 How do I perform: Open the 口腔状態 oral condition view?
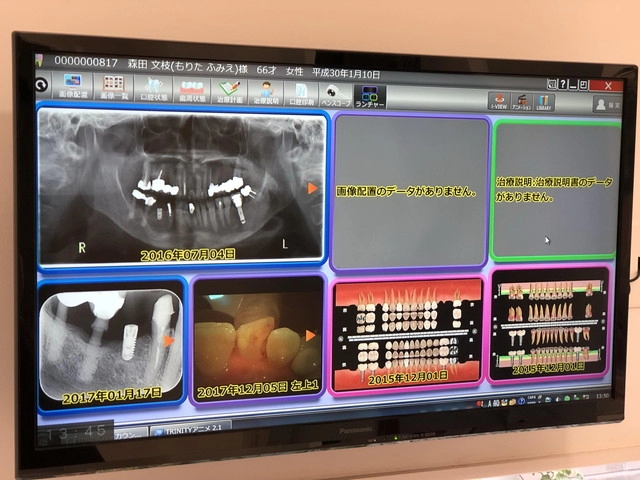click(153, 89)
